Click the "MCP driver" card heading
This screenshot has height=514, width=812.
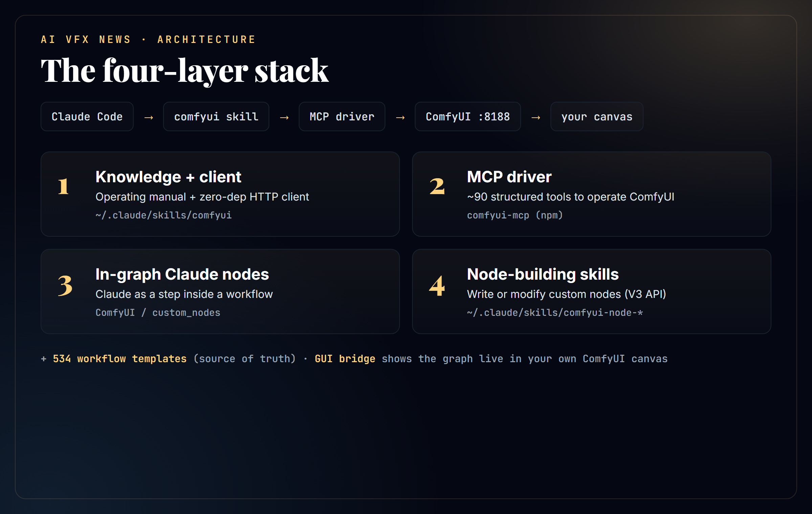509,177
